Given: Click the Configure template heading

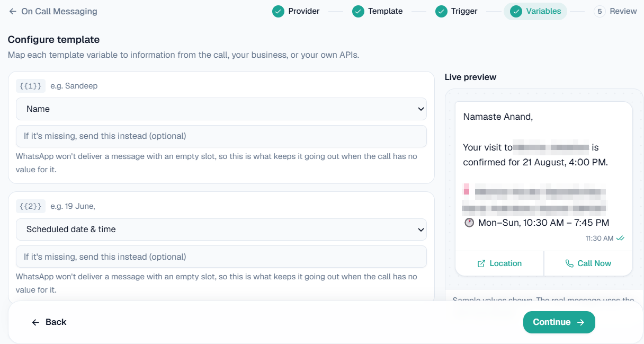Looking at the screenshot, I should coord(53,39).
